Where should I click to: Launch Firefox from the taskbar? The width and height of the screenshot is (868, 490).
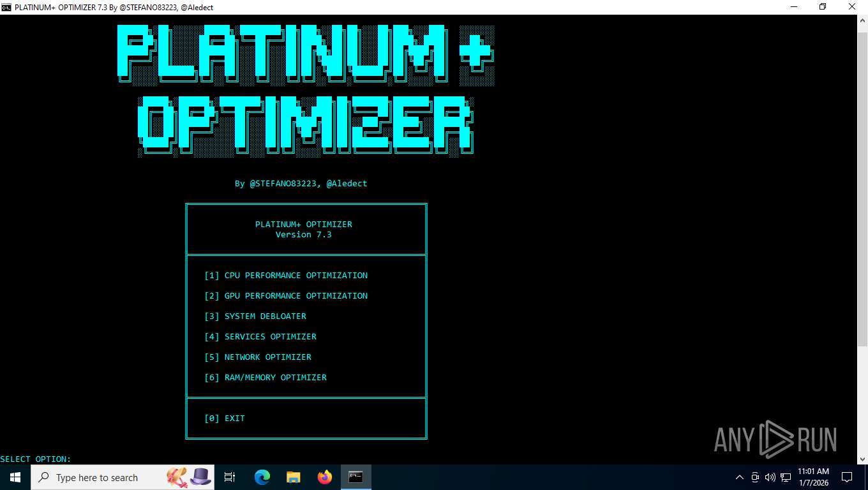(324, 477)
